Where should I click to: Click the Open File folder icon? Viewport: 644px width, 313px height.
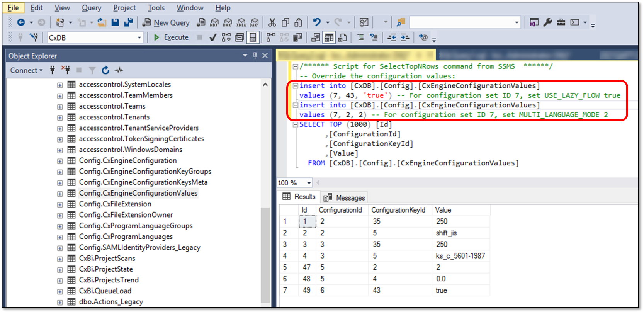point(102,22)
